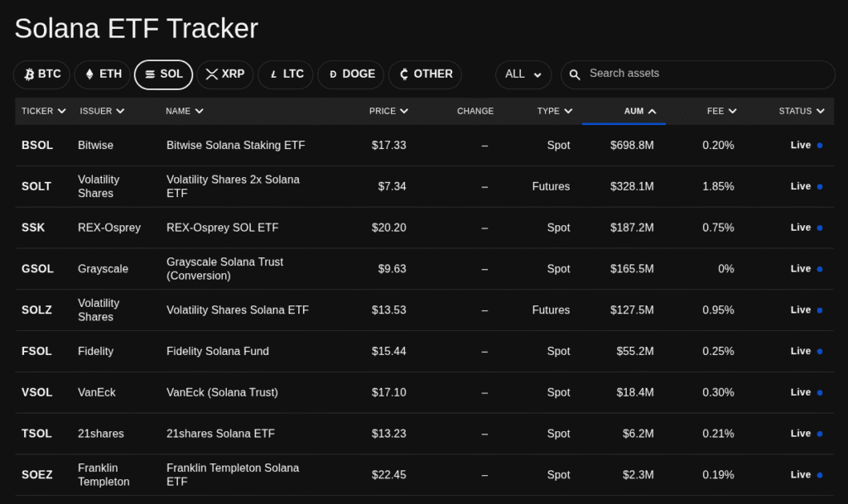
Task: Click the Litecoin logo icon
Action: [273, 74]
